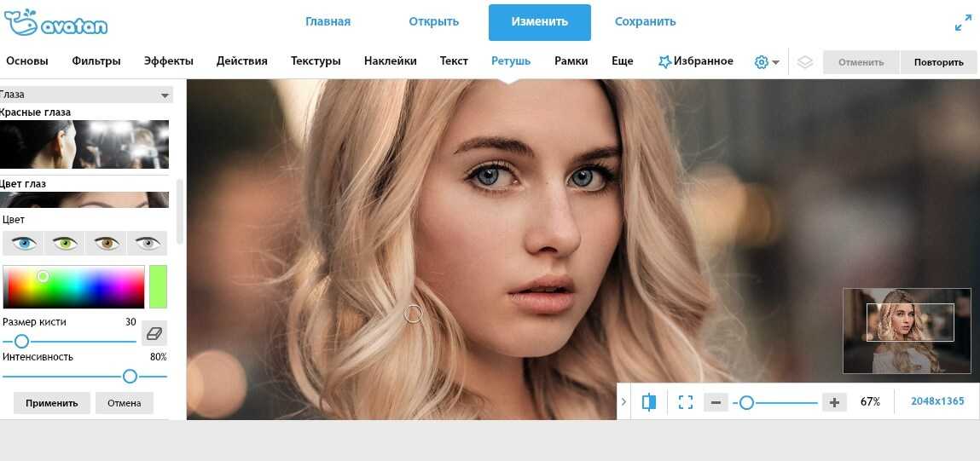Toggle fullscreen with the expand arrows icon

click(x=963, y=23)
